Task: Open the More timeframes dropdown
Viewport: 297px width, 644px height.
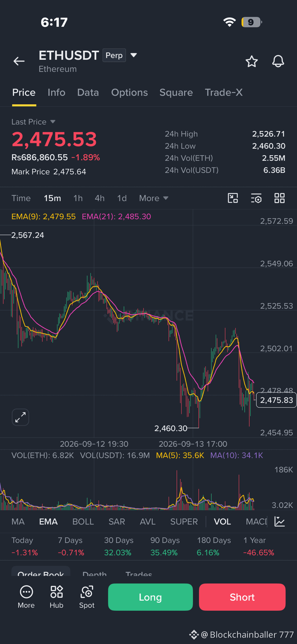Action: (154, 198)
